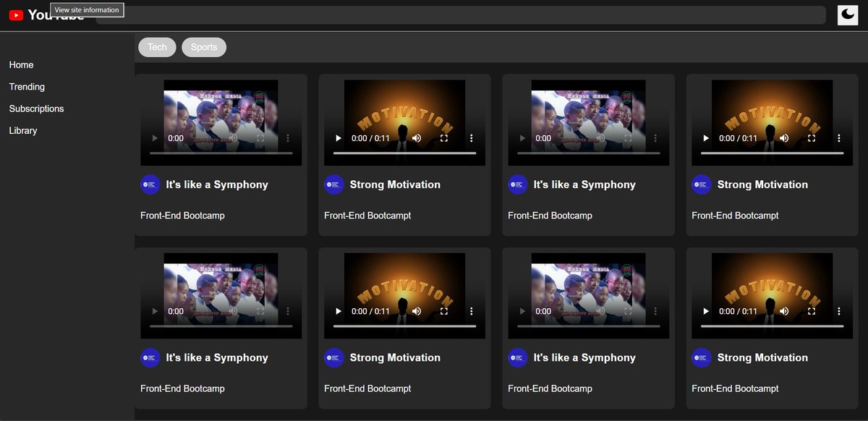Fullscreen top row's first Strong Motivation video

click(x=444, y=138)
